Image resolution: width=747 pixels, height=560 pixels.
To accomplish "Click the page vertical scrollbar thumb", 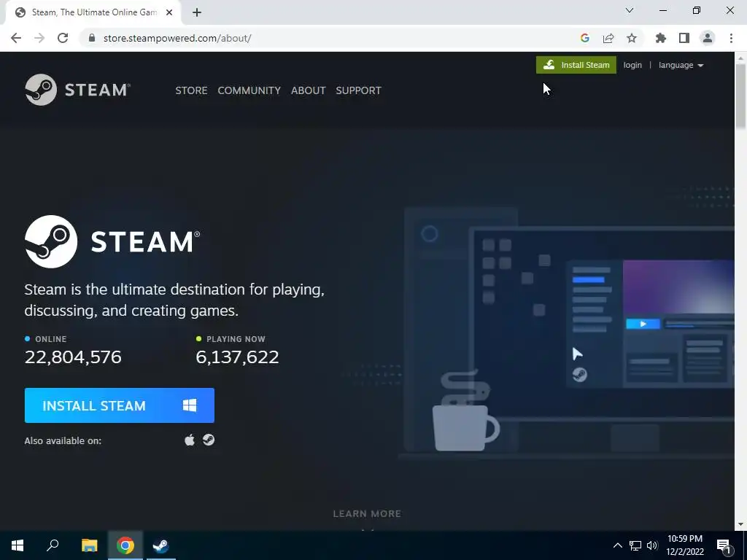I will click(740, 95).
